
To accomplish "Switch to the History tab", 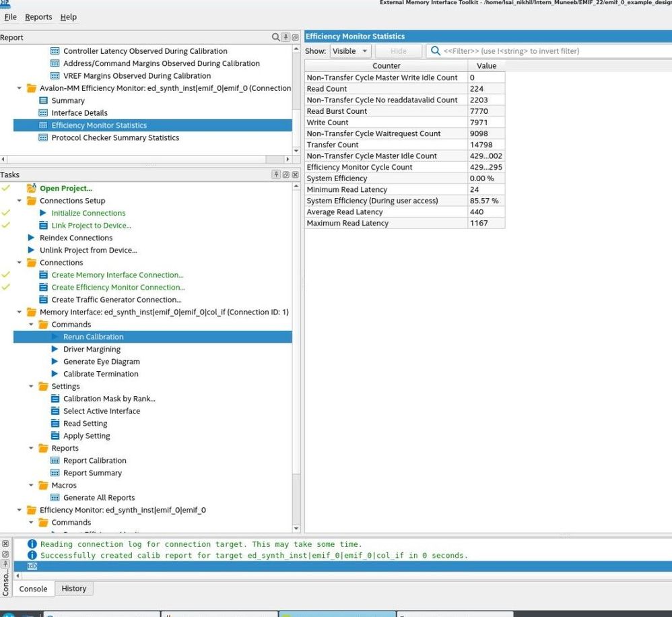I will coord(73,588).
